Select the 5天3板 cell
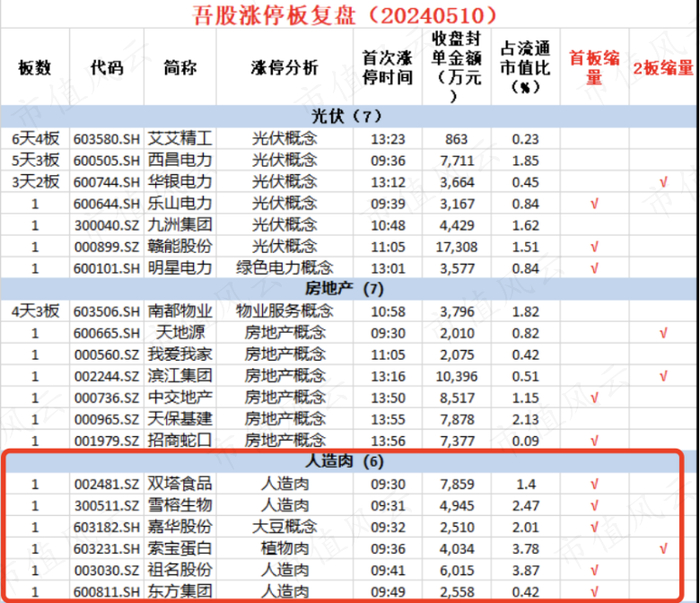The width and height of the screenshot is (700, 603). click(35, 160)
